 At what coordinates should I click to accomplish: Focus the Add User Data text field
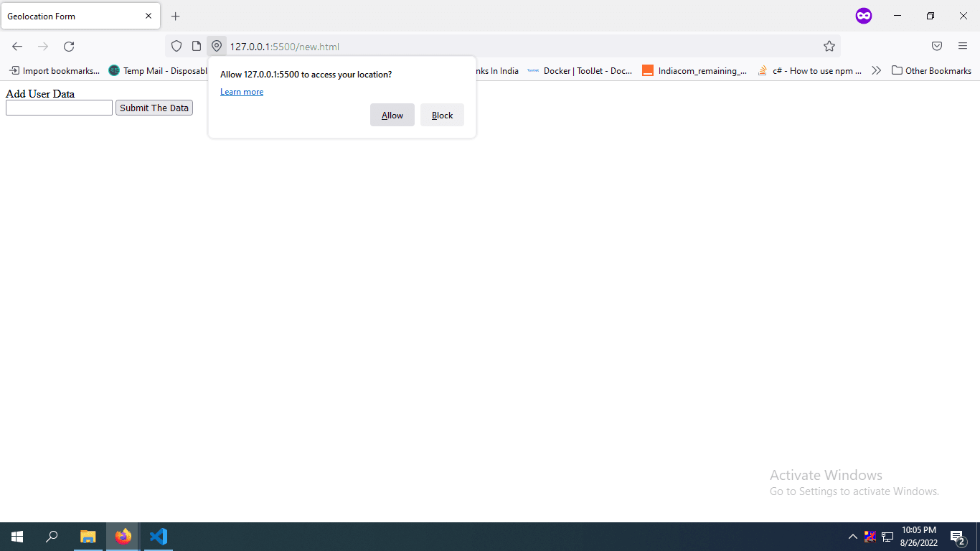pyautogui.click(x=59, y=108)
